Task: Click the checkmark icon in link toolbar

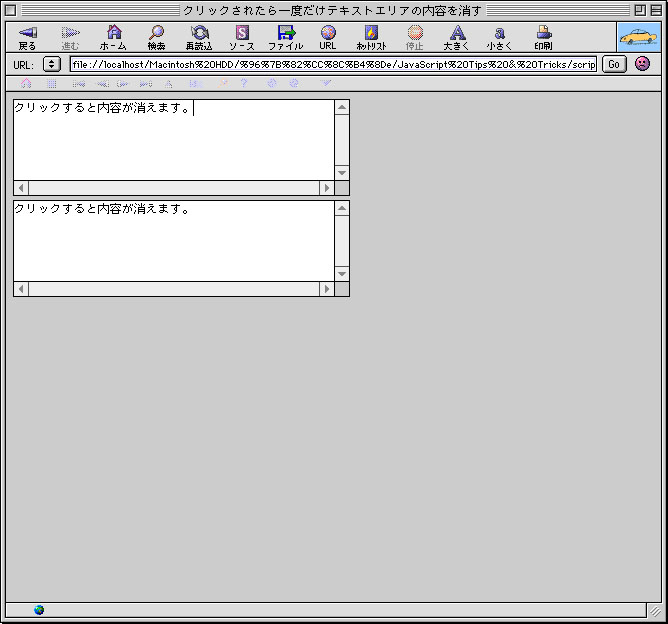Action: 325,83
